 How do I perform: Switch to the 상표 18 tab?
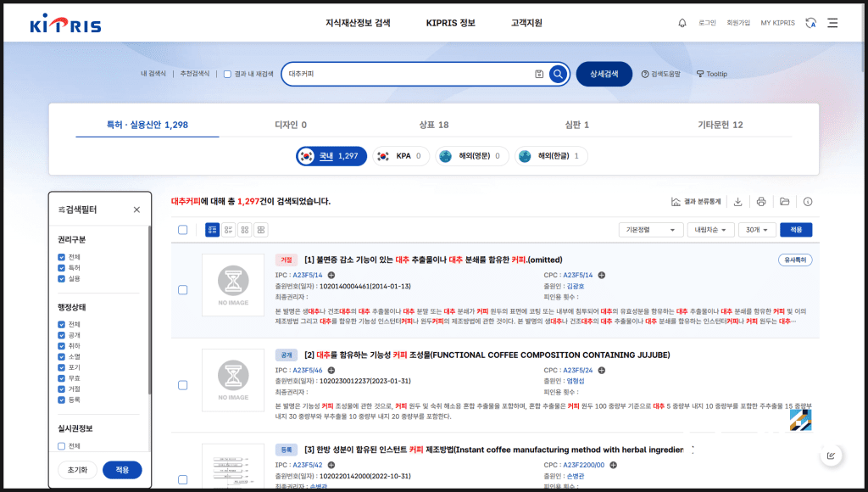[433, 125]
